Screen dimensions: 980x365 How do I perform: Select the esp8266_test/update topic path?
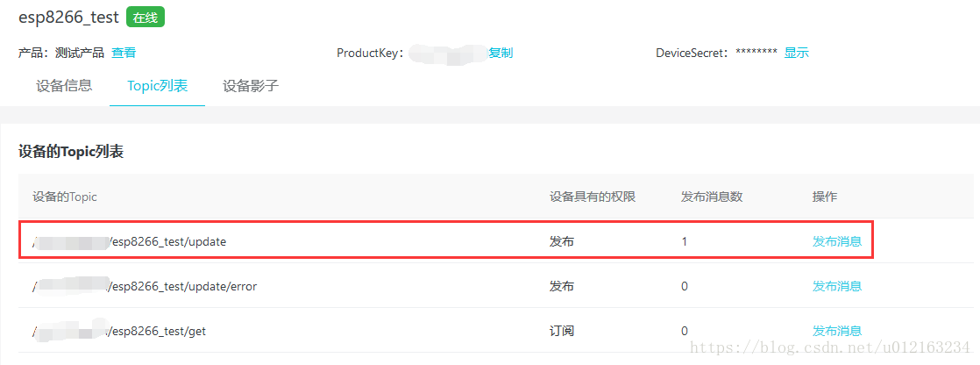(x=167, y=241)
